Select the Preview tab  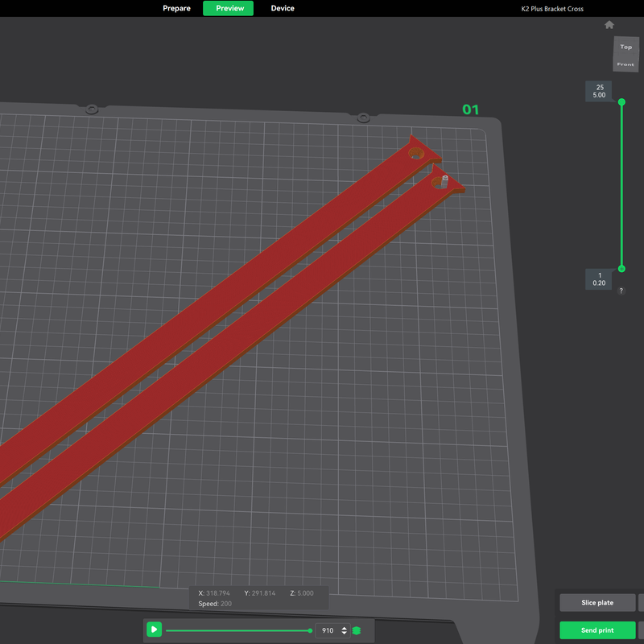(229, 8)
